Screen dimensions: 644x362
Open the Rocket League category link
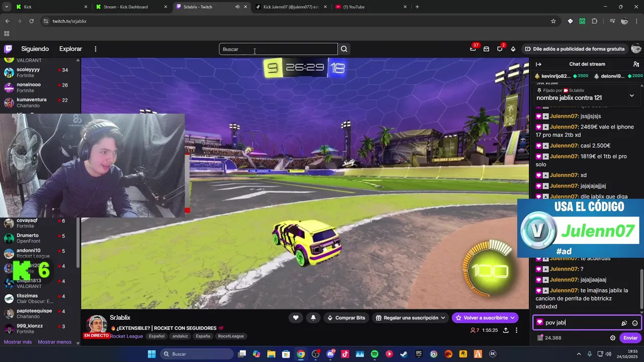tap(126, 336)
